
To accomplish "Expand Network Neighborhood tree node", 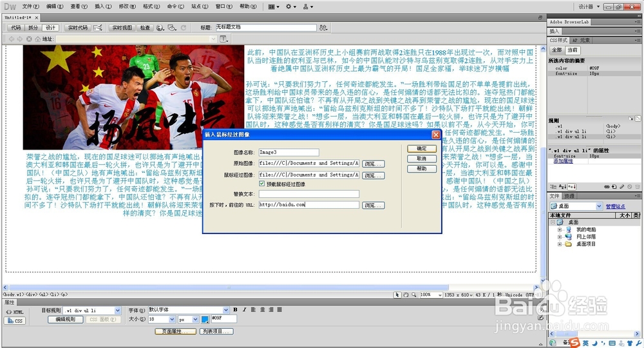I will tap(560, 237).
